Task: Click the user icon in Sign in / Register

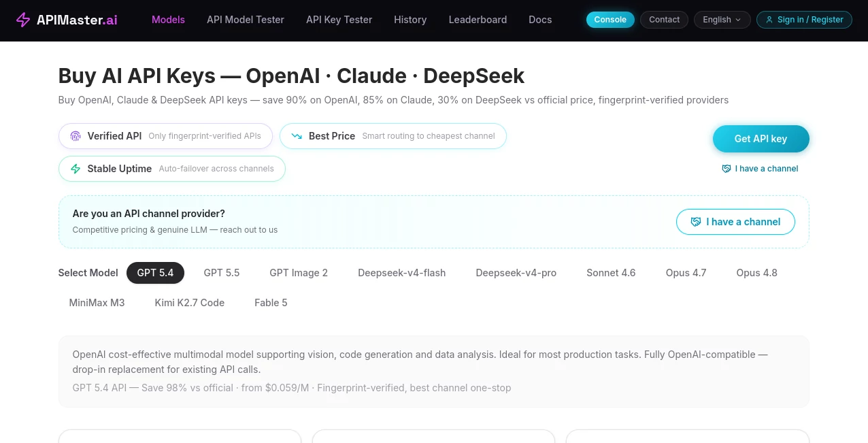Action: point(770,20)
